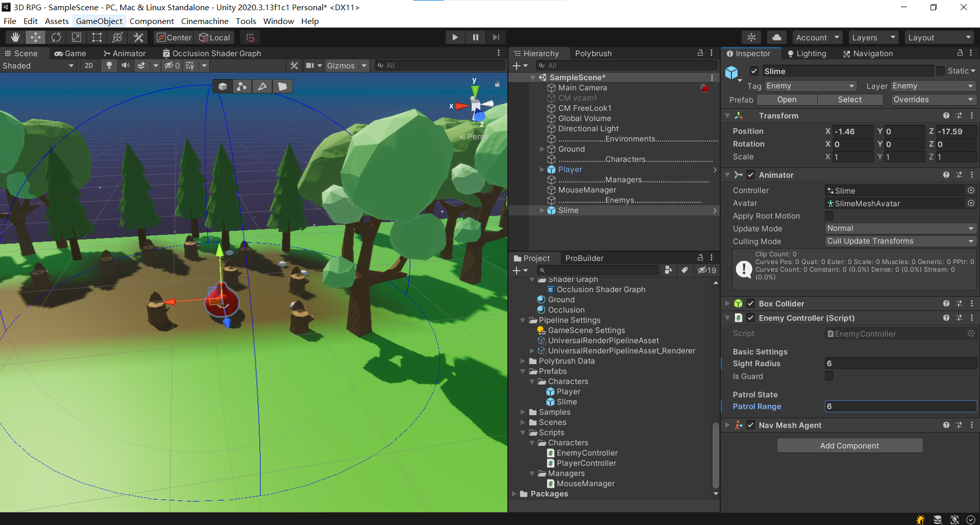Open the Tag dropdown showing Enemy
The image size is (980, 525).
tap(810, 85)
